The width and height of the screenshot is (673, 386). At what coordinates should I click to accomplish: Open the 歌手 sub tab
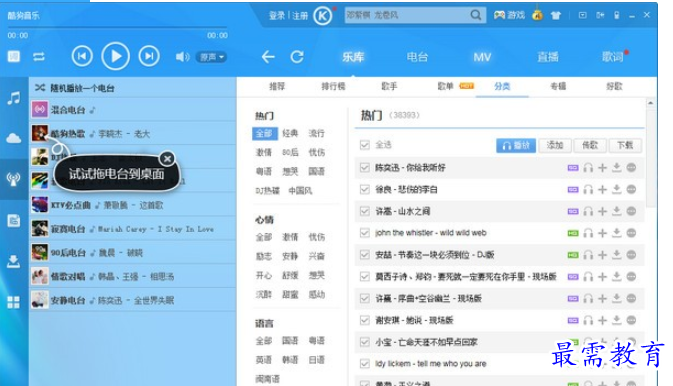coord(389,86)
